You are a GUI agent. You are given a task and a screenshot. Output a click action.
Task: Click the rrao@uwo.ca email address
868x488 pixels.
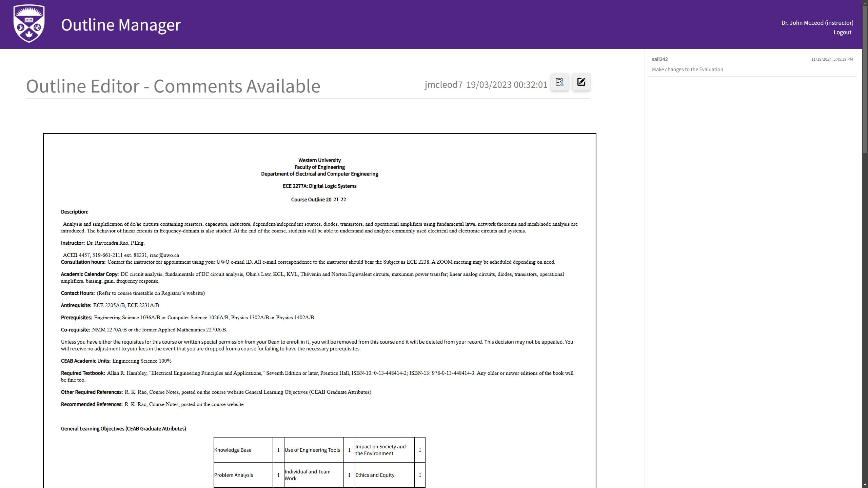[x=164, y=255]
